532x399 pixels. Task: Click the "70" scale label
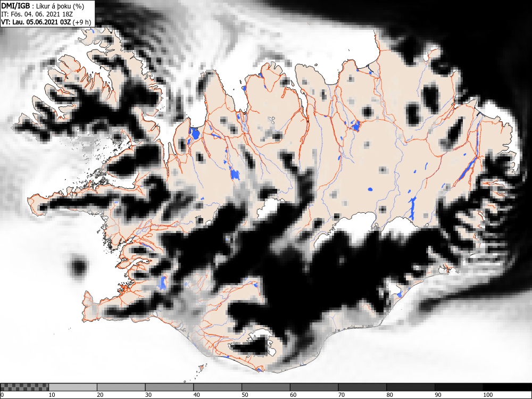341,395
